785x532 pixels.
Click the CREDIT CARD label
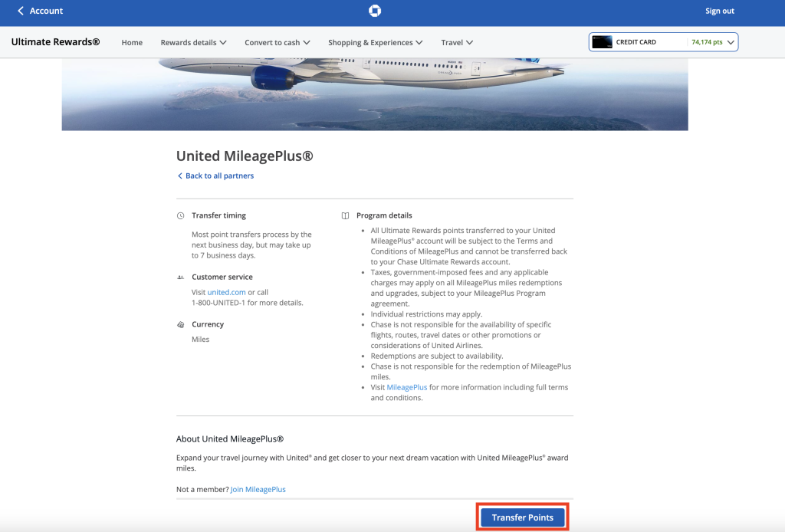click(x=636, y=42)
